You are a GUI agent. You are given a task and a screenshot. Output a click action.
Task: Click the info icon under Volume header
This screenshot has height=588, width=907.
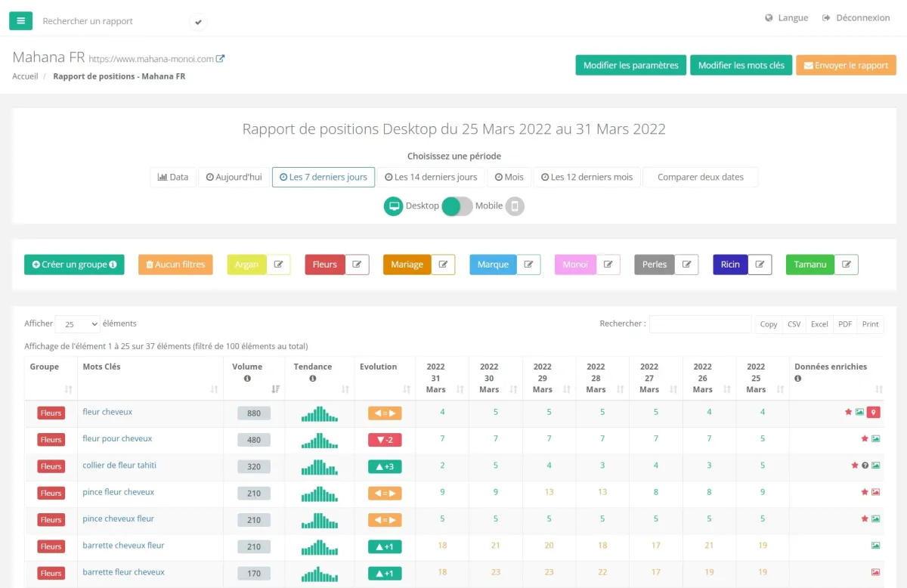(x=247, y=379)
